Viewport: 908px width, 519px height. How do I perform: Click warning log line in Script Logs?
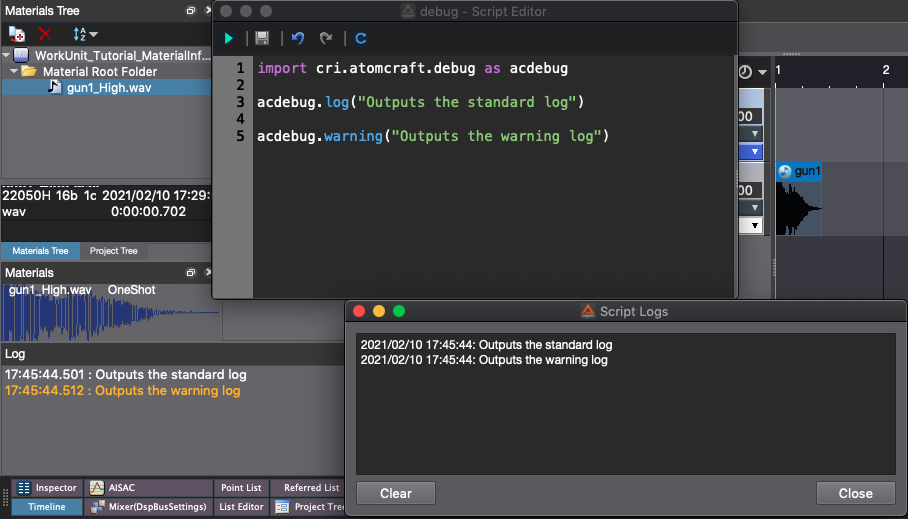click(484, 360)
